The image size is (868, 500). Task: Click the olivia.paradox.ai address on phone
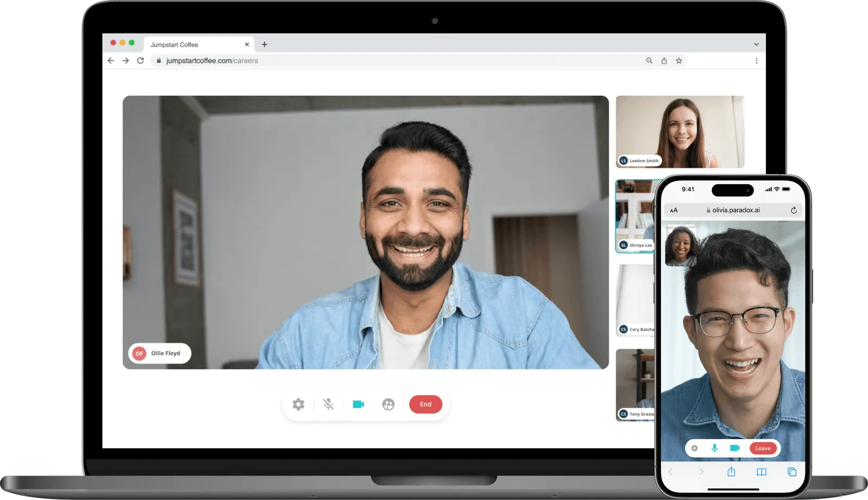[x=736, y=210]
